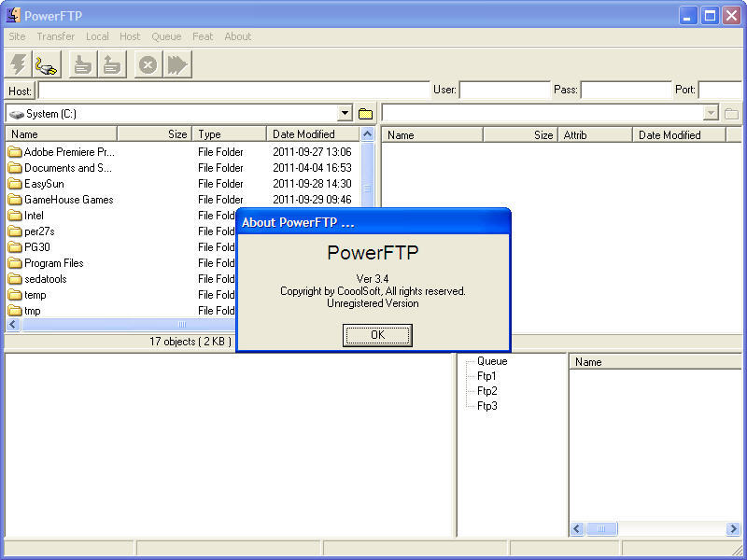This screenshot has width=747, height=560.
Task: Close the PowerFTP window
Action: point(731,16)
